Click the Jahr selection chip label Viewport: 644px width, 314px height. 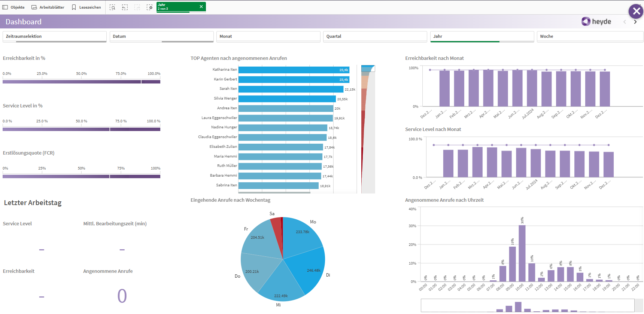coord(176,6)
